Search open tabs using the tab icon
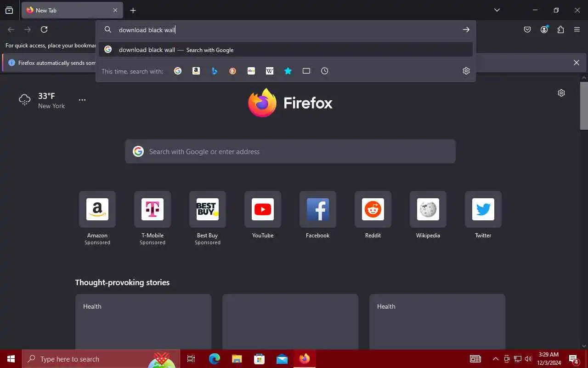 (x=306, y=71)
